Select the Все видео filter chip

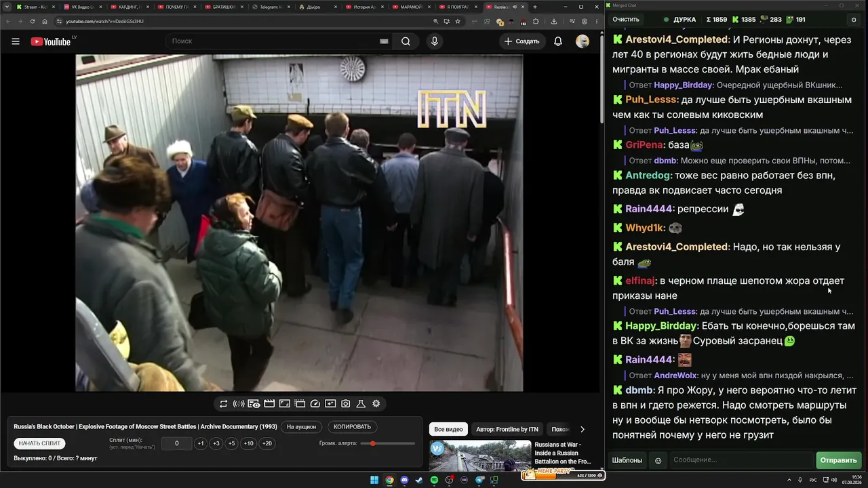click(448, 429)
